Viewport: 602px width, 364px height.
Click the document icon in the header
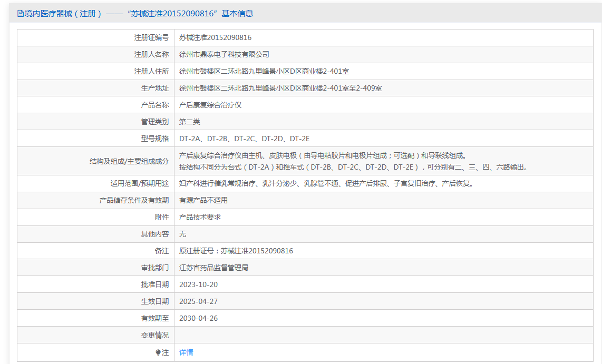click(x=21, y=14)
